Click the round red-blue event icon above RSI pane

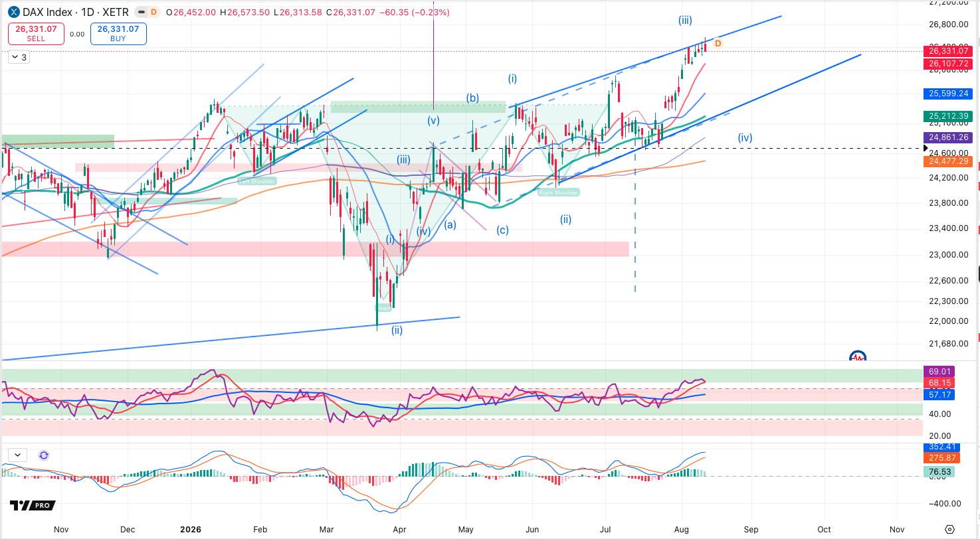(858, 356)
